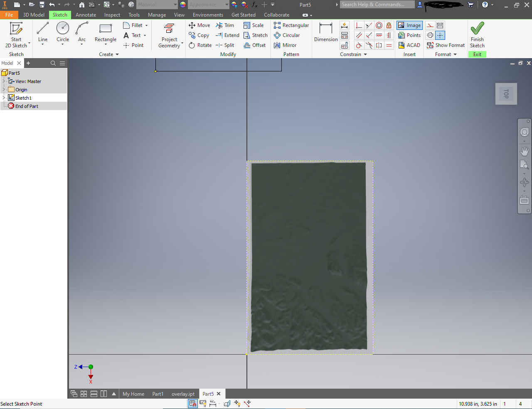Expand the Sketch1 tree node

tap(4, 98)
